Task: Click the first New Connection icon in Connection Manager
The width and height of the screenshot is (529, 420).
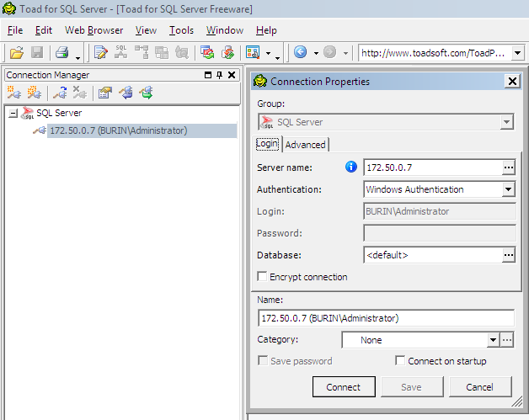Action: click(x=14, y=93)
